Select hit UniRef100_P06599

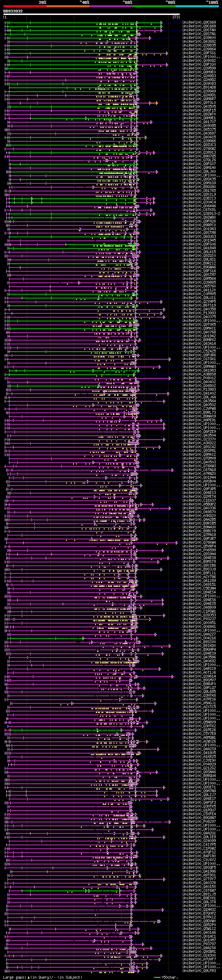pyautogui.click(x=199, y=550)
